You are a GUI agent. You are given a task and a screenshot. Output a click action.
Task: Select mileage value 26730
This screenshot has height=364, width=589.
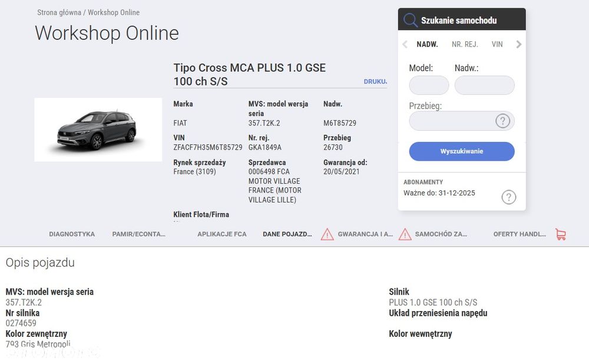(x=333, y=147)
